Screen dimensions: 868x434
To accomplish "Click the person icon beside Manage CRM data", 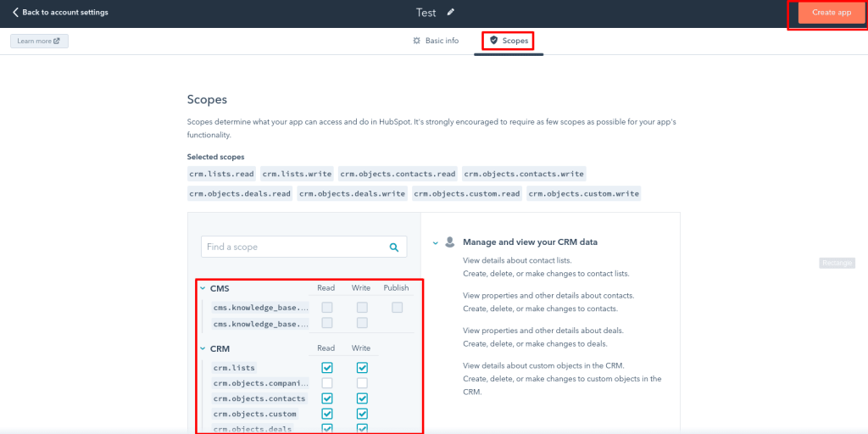I will [450, 242].
